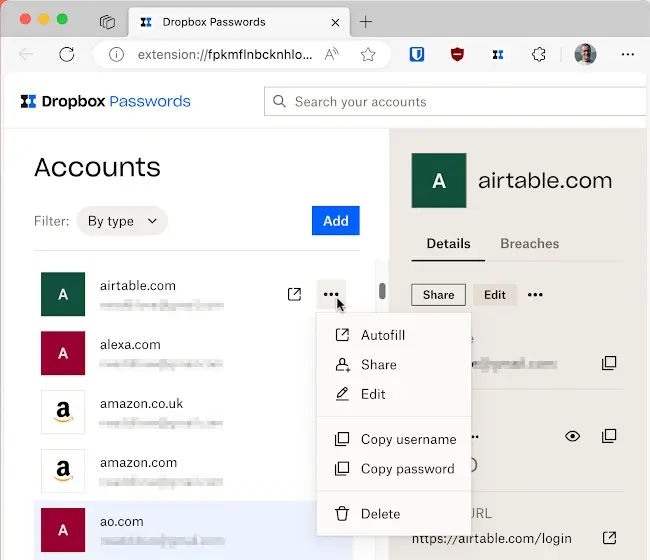Click Dropbox Passwords extension toolbar icon
Image resolution: width=650 pixels, height=560 pixels.
click(x=498, y=54)
